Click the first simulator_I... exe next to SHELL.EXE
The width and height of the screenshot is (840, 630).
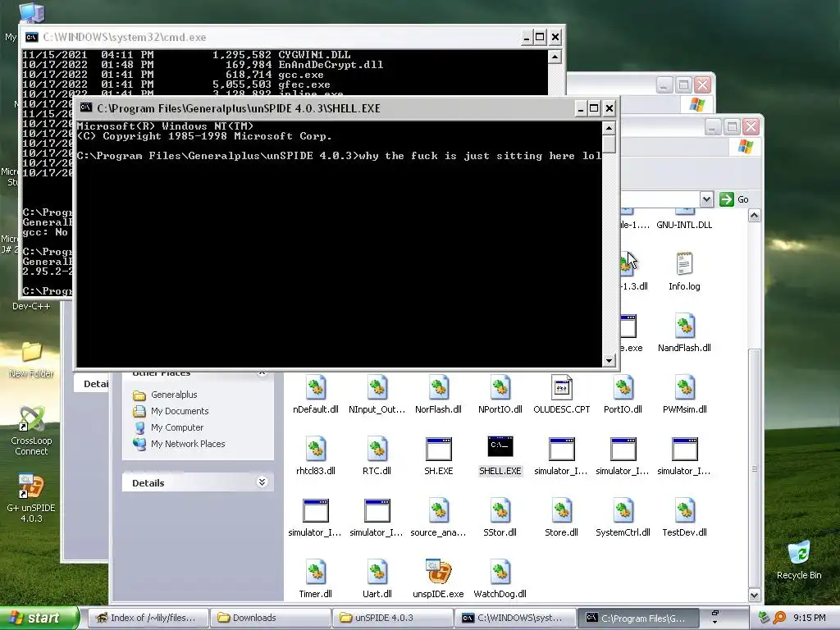[561, 449]
